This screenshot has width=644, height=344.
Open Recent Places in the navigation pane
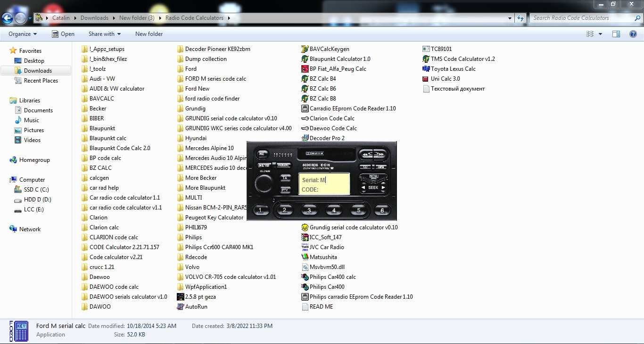[x=41, y=81]
